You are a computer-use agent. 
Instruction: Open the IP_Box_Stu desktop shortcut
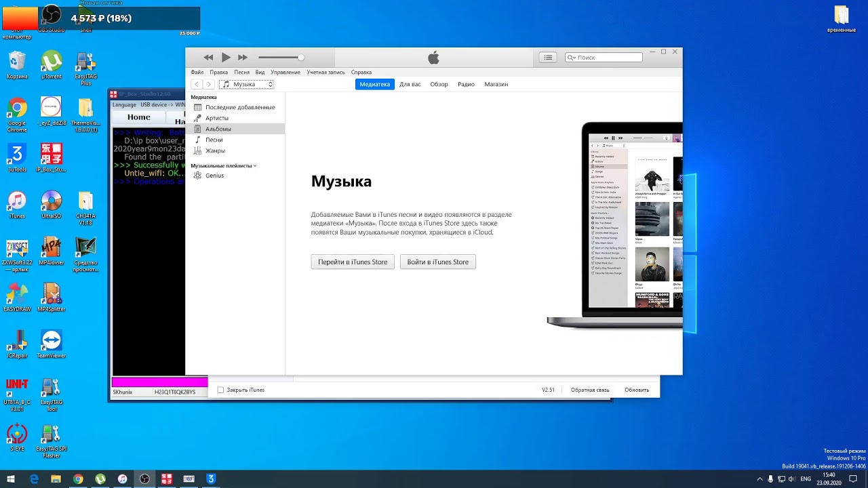52,158
